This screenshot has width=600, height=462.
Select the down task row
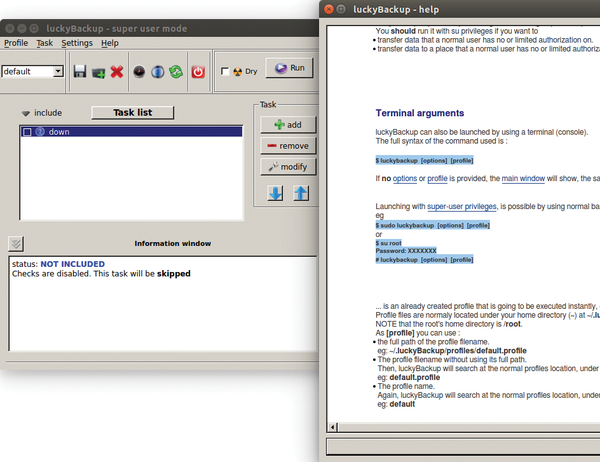click(131, 132)
